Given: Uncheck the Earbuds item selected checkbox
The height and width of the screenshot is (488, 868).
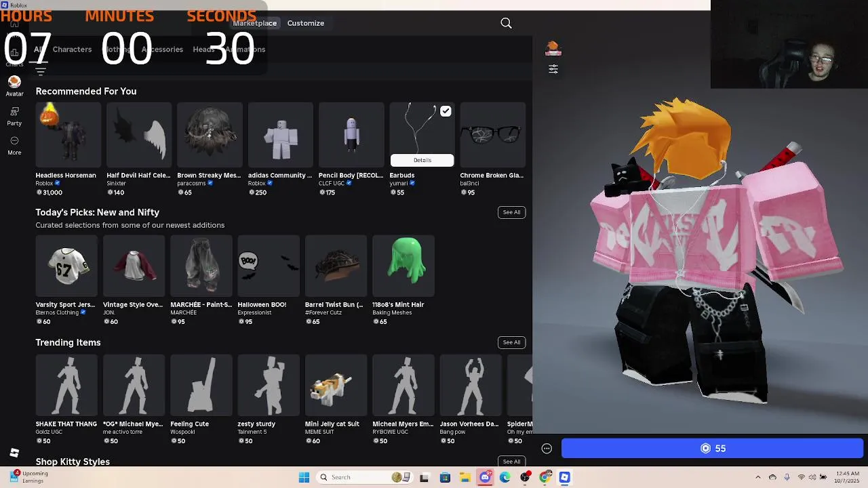Looking at the screenshot, I should pos(446,111).
